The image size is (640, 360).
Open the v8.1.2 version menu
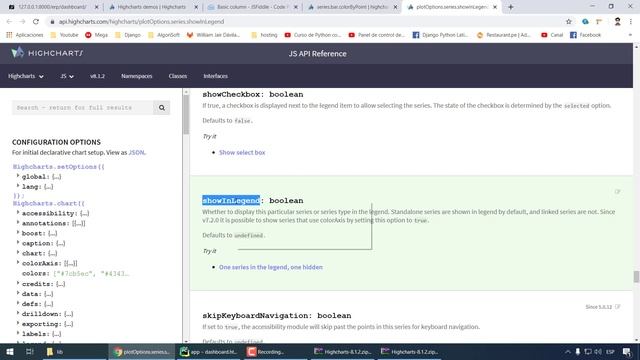click(97, 76)
